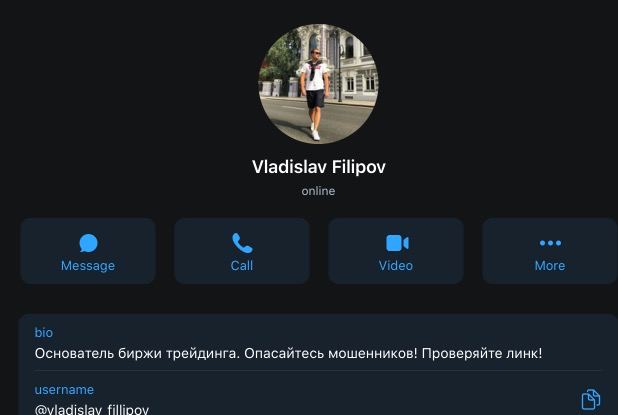Expand options under the "More" label
Viewport: 618px width, 415px height.
point(550,266)
